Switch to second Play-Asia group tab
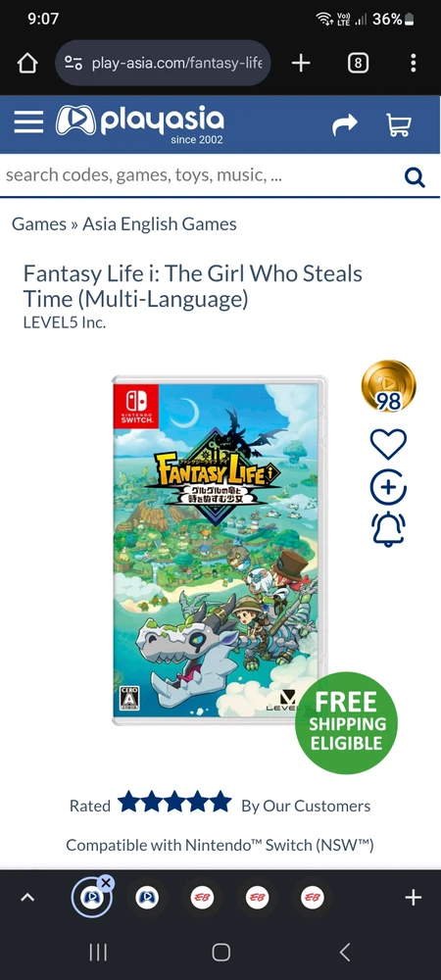 (147, 898)
